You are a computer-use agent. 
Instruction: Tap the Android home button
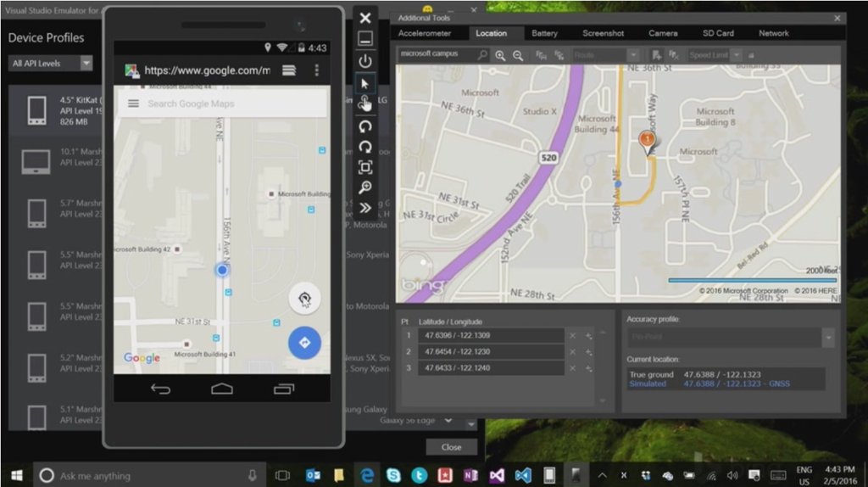coord(222,389)
